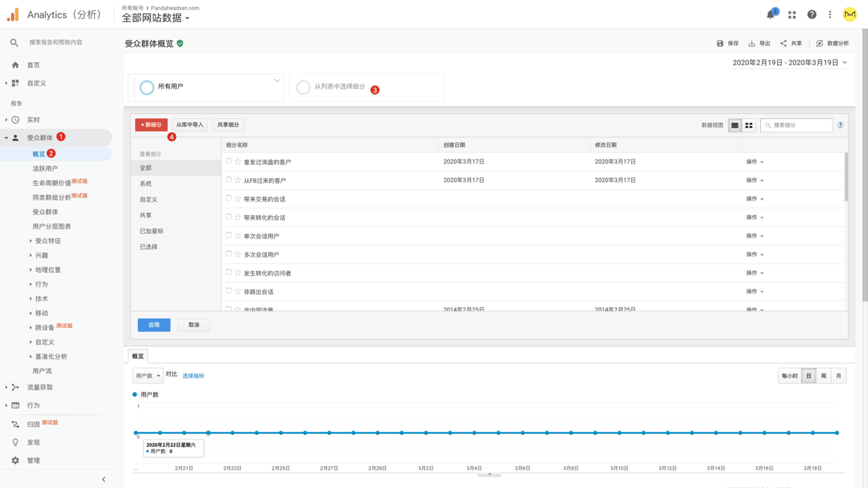Viewport: 868px width, 488px height.
Task: Switch to grid data view icon
Action: click(x=749, y=125)
